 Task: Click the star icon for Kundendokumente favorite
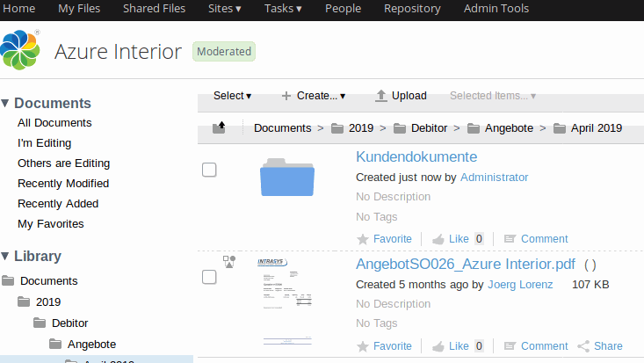point(363,239)
